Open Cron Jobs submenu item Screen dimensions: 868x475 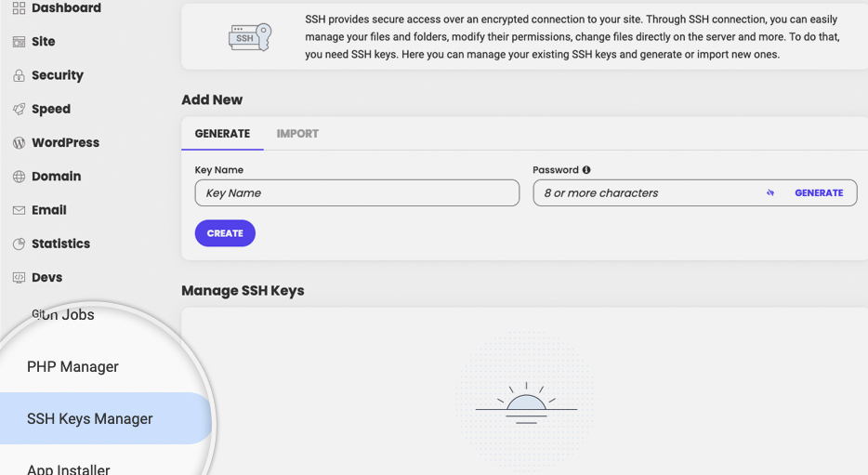[62, 314]
